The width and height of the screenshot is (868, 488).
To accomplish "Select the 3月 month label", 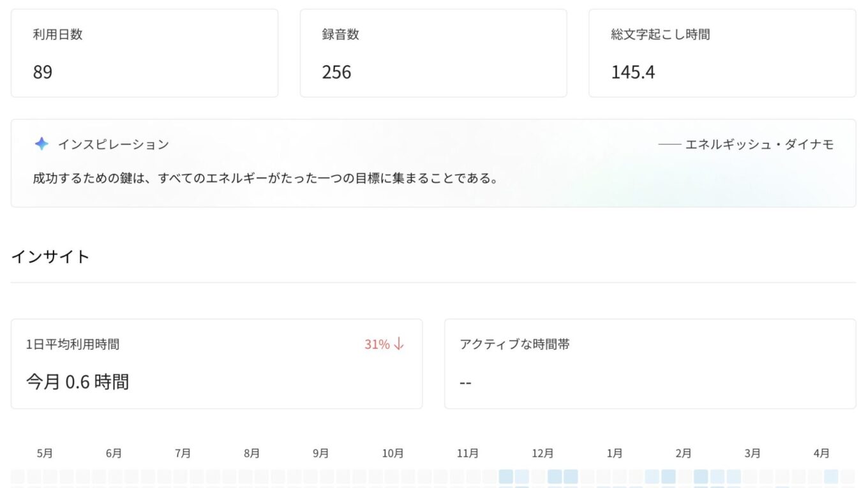I will [x=752, y=454].
